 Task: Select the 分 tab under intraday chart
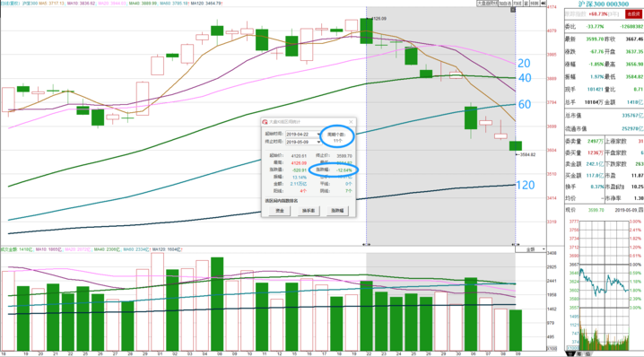click(x=570, y=353)
